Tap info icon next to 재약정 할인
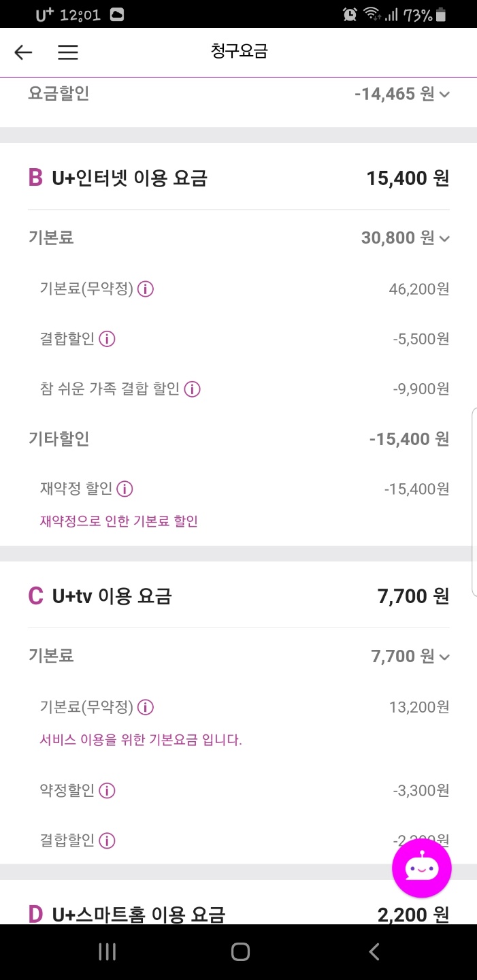The width and height of the screenshot is (477, 980). pyautogui.click(x=125, y=489)
